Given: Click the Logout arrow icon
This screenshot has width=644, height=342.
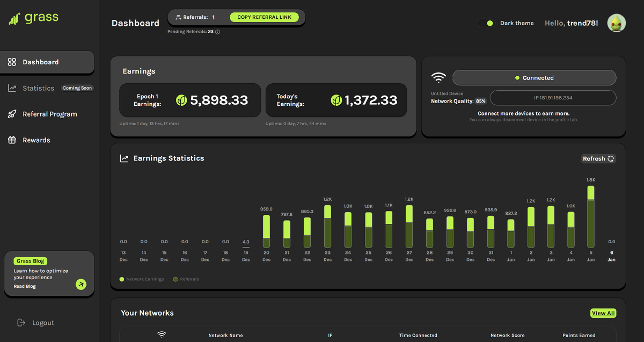Looking at the screenshot, I should (x=21, y=323).
